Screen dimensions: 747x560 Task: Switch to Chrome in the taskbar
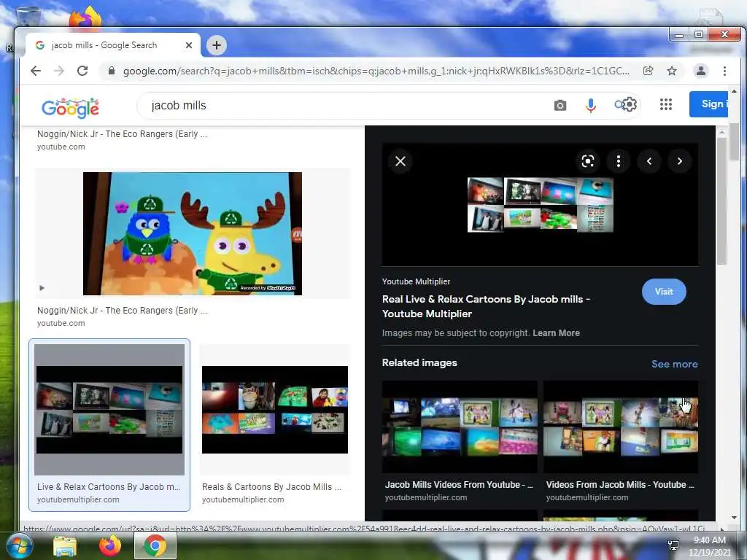point(155,545)
